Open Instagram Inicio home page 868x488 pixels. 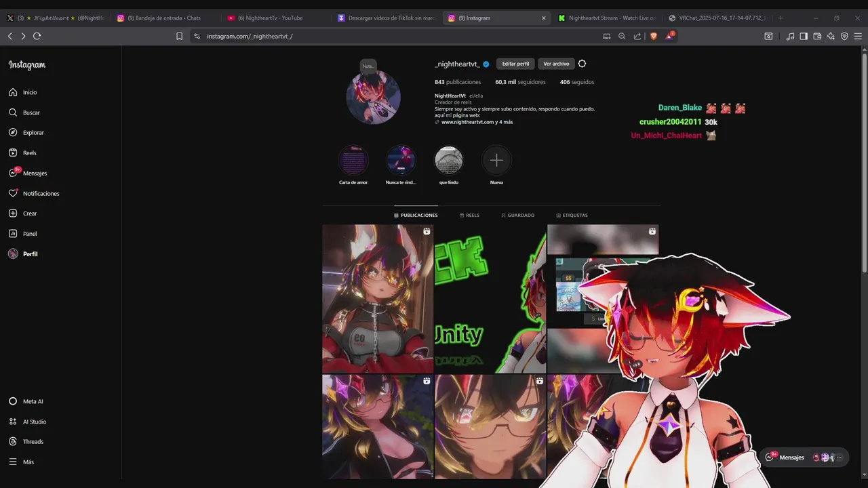pos(23,92)
